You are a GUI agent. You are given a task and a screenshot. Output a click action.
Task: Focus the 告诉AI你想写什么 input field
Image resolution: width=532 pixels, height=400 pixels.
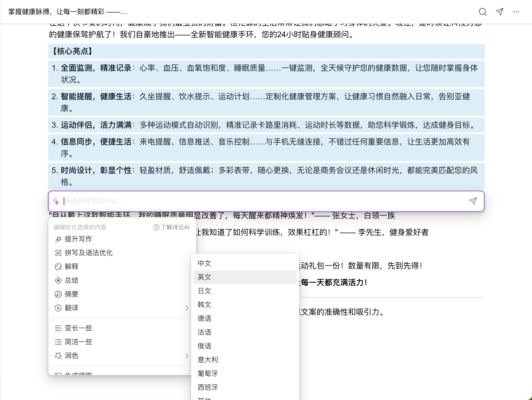pyautogui.click(x=264, y=201)
